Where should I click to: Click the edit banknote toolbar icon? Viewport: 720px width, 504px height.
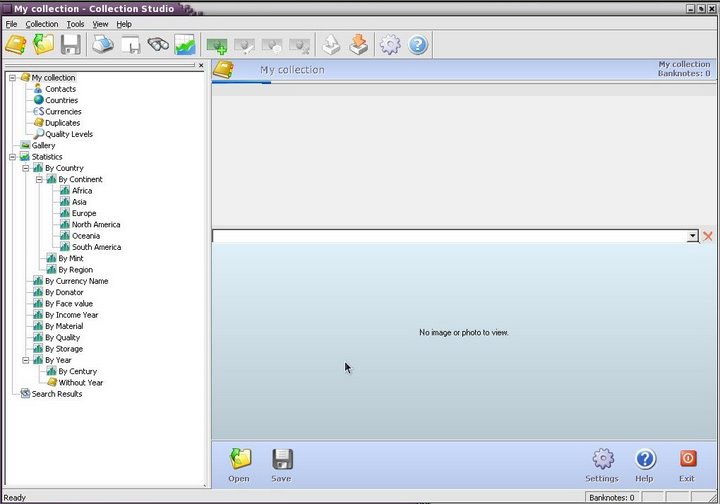coord(244,45)
